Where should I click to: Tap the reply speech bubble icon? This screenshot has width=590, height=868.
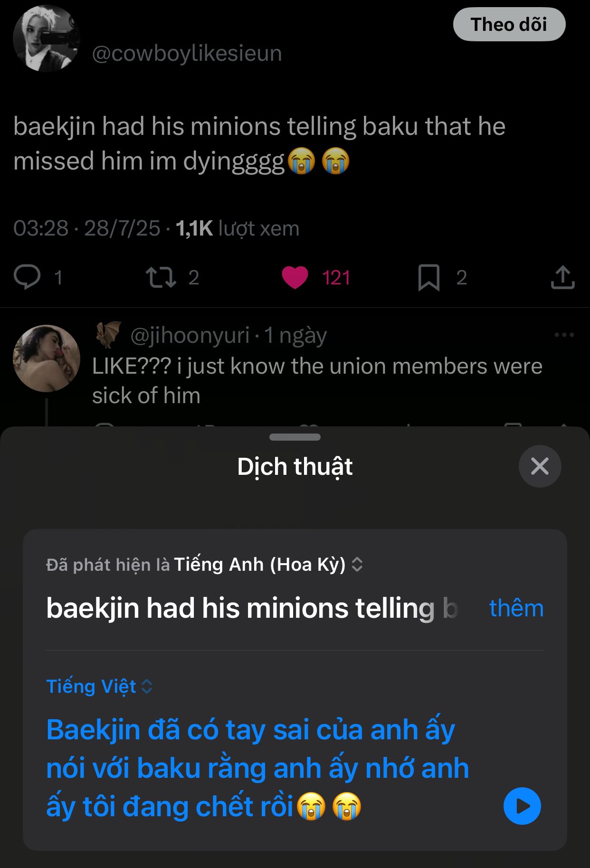tap(27, 277)
